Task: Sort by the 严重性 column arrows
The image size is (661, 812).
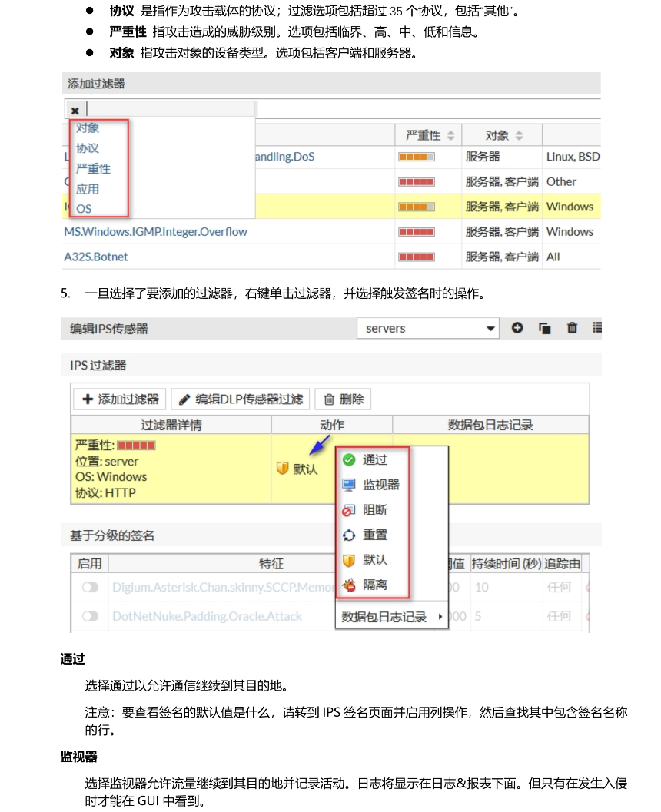Action: tap(450, 136)
